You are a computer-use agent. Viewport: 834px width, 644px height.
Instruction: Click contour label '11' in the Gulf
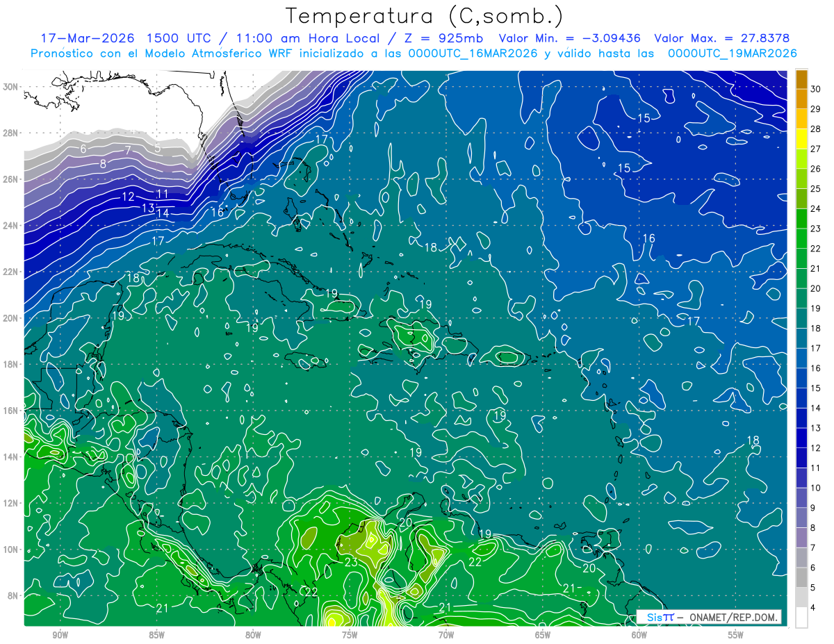point(163,194)
